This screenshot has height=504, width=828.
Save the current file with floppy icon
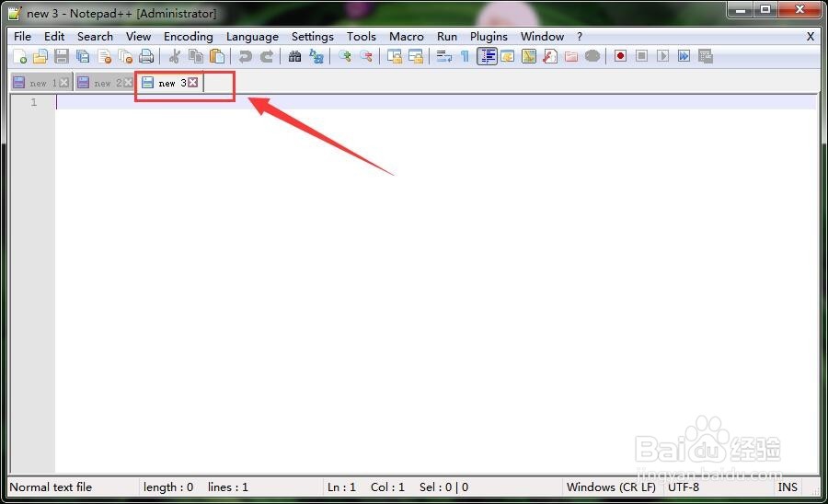coord(62,56)
